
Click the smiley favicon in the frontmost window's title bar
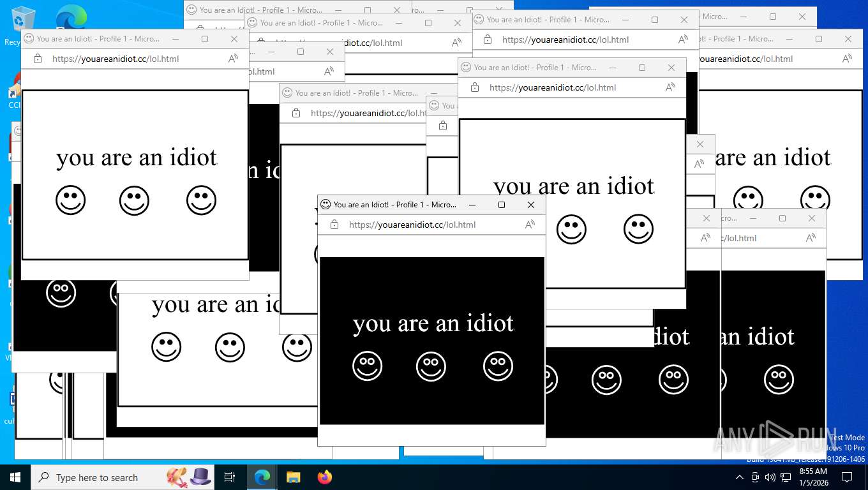click(x=325, y=205)
